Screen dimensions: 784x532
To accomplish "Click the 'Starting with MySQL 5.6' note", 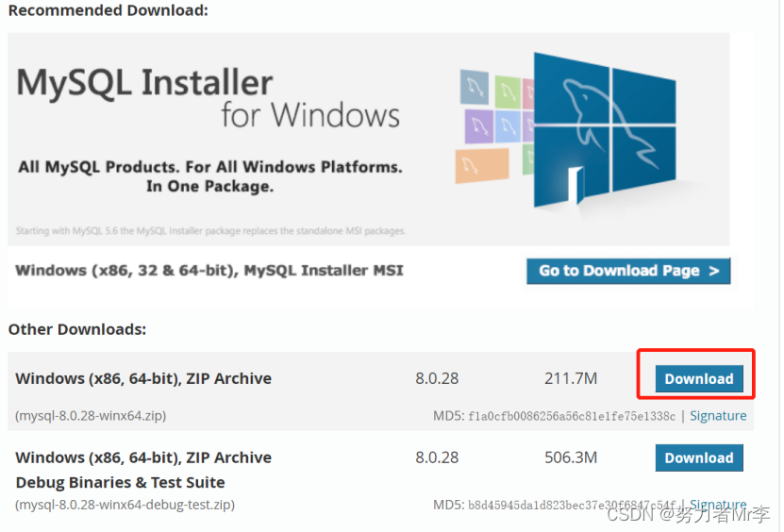I will pos(210,230).
